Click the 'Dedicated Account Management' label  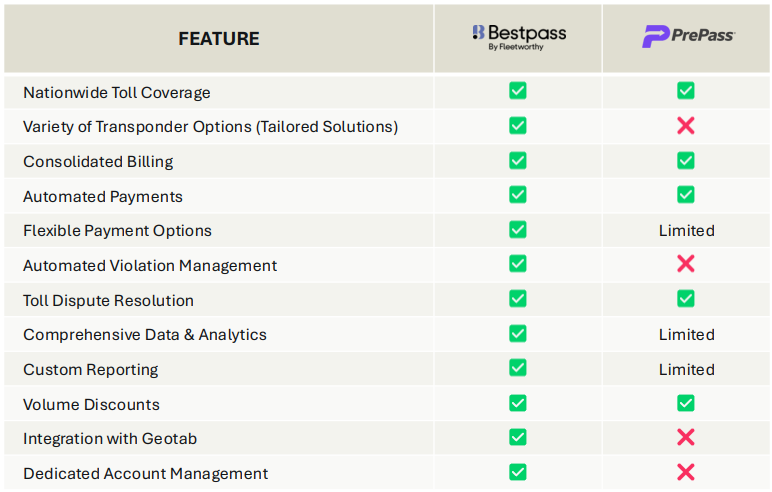(x=146, y=474)
